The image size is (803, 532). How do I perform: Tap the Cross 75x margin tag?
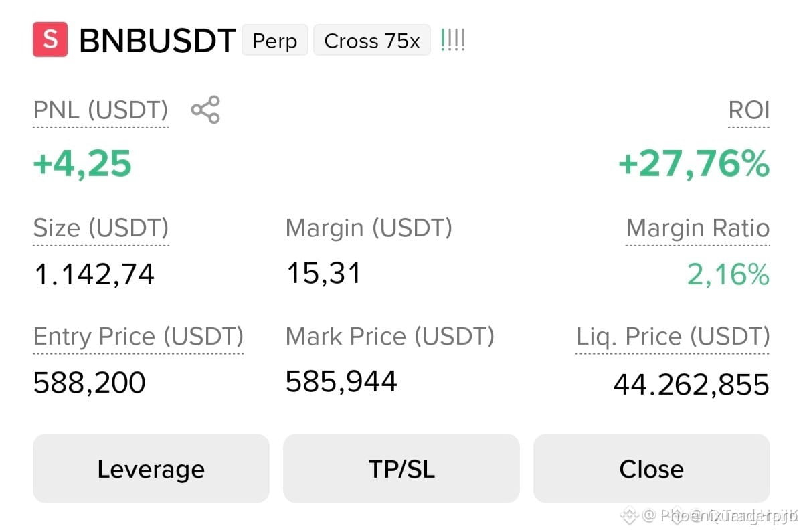click(372, 41)
